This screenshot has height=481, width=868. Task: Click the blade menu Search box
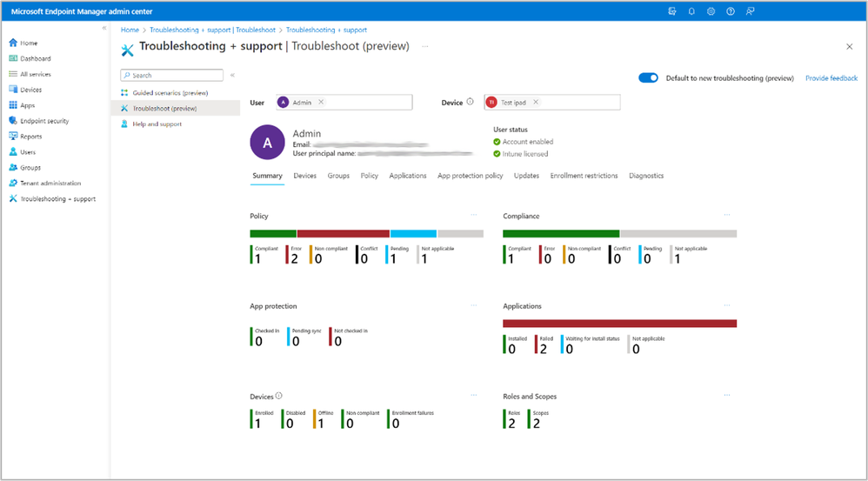point(171,75)
